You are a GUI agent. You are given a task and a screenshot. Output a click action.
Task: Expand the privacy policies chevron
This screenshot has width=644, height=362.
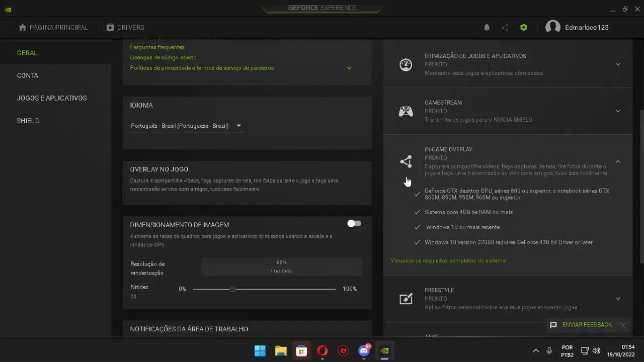(349, 68)
